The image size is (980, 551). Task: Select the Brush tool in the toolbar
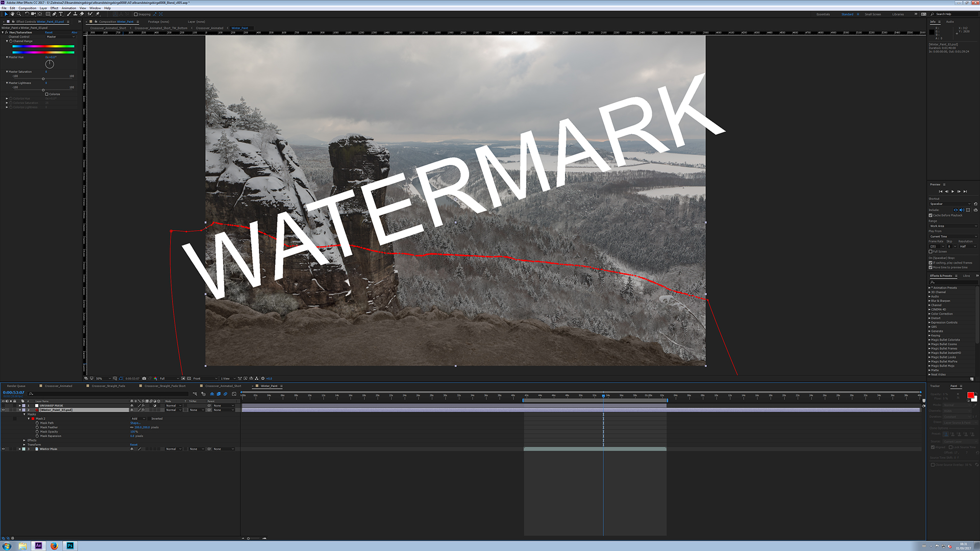tap(68, 14)
